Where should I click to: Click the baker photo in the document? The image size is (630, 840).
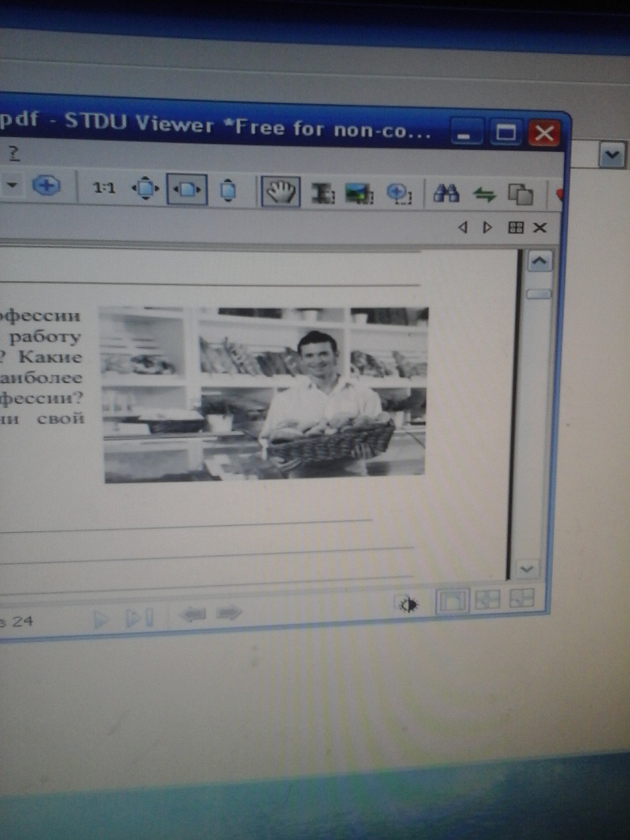(265, 394)
